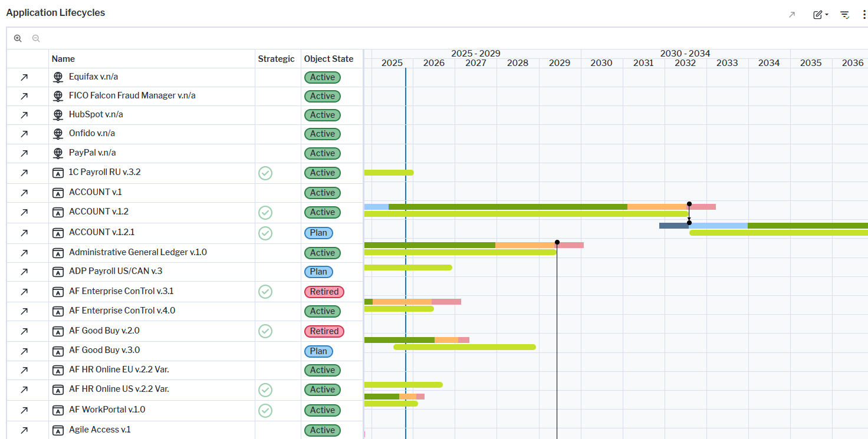Open the three-dot options menu
This screenshot has height=439, width=868.
[864, 14]
